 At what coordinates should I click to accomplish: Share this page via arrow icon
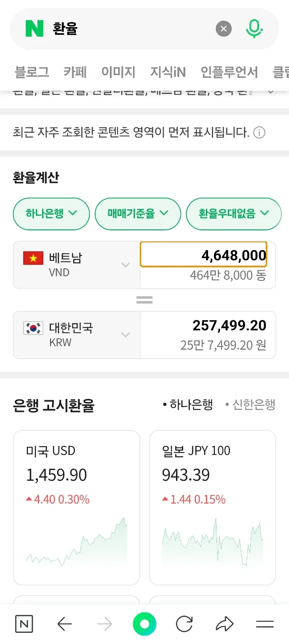pos(225,624)
